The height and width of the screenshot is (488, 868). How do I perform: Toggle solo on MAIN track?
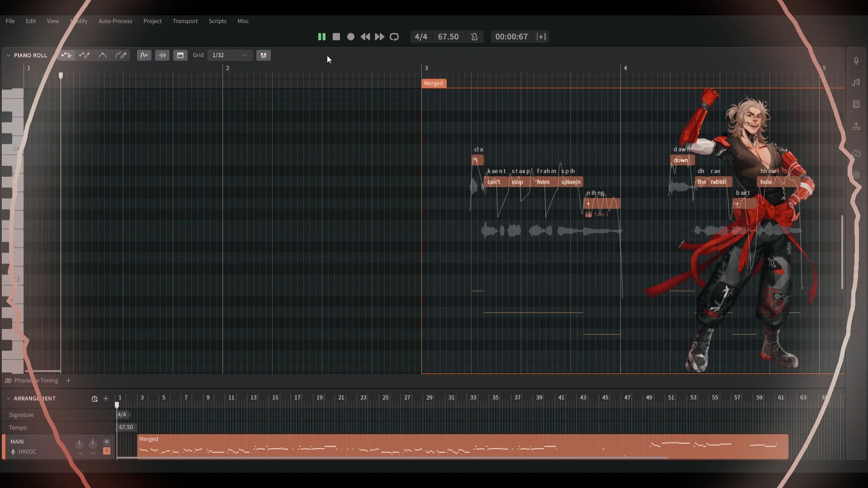point(107,451)
